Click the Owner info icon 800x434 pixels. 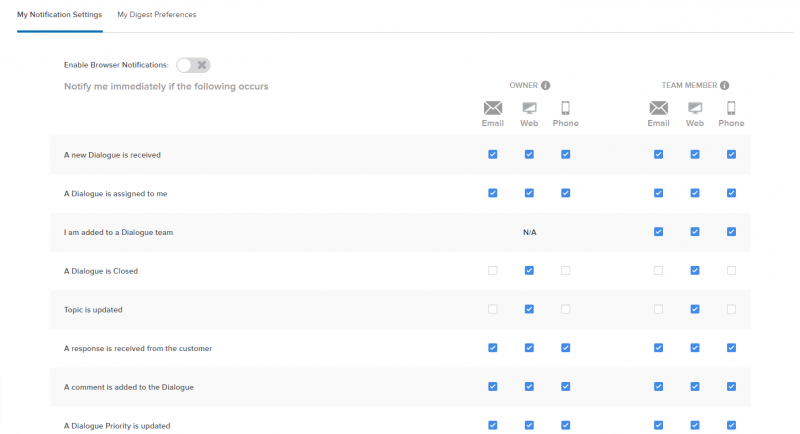pos(546,86)
